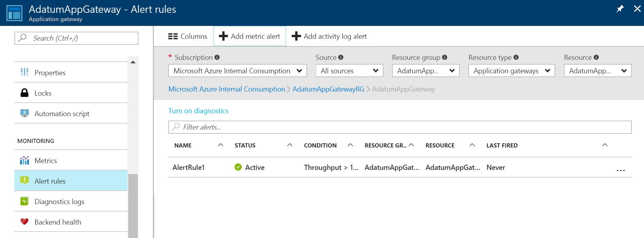Viewport: 644px width, 238px height.
Task: Click the Subscription info icon
Action: click(217, 57)
